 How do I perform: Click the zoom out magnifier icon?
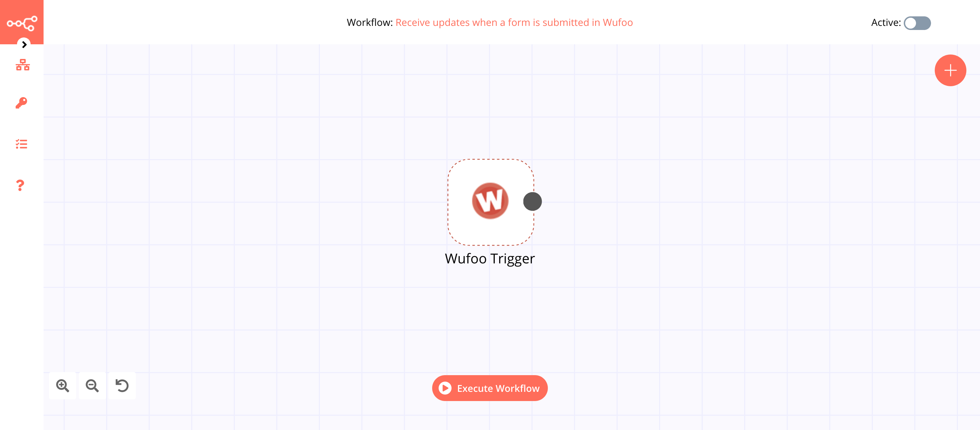coord(93,386)
